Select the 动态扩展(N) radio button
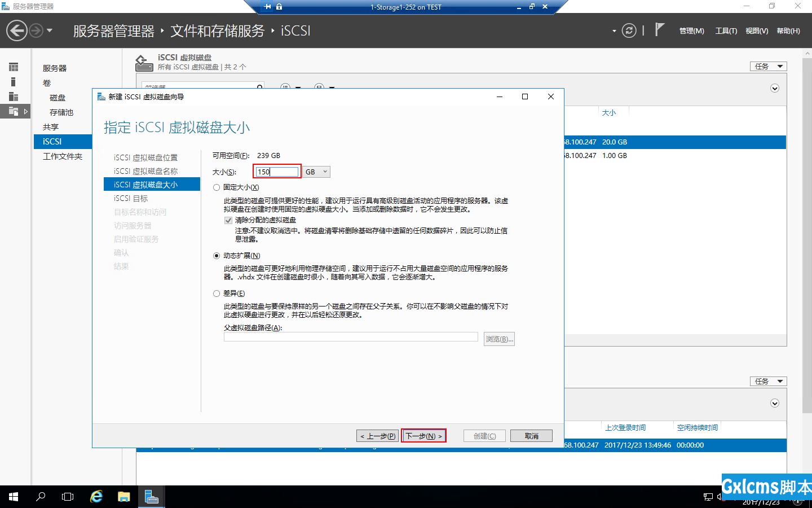 pos(217,256)
